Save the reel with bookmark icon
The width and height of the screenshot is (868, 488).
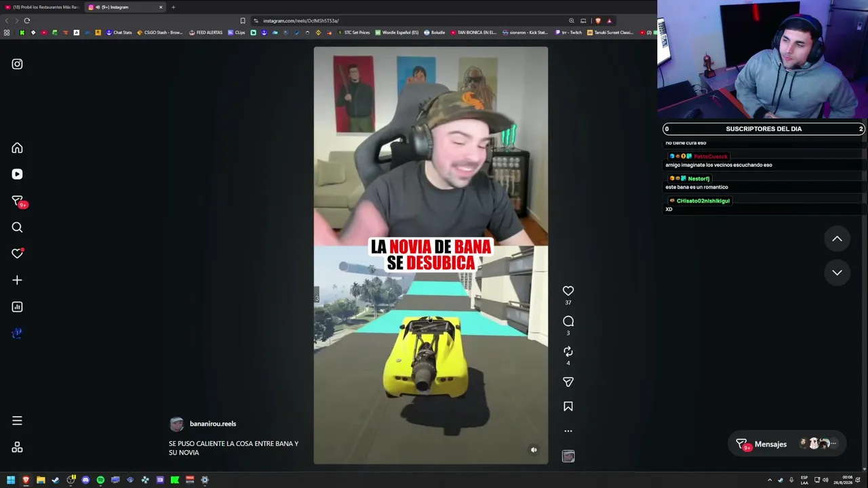[x=568, y=407]
